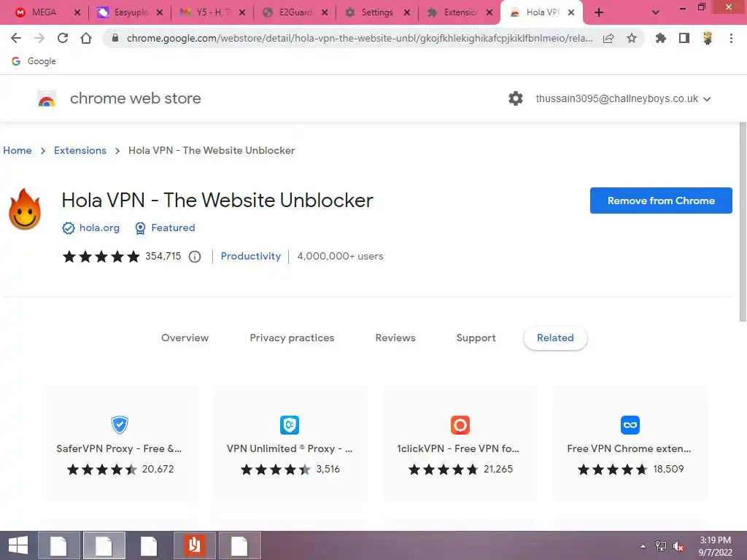Click the network tray icon
The height and width of the screenshot is (560, 747).
[x=661, y=546]
